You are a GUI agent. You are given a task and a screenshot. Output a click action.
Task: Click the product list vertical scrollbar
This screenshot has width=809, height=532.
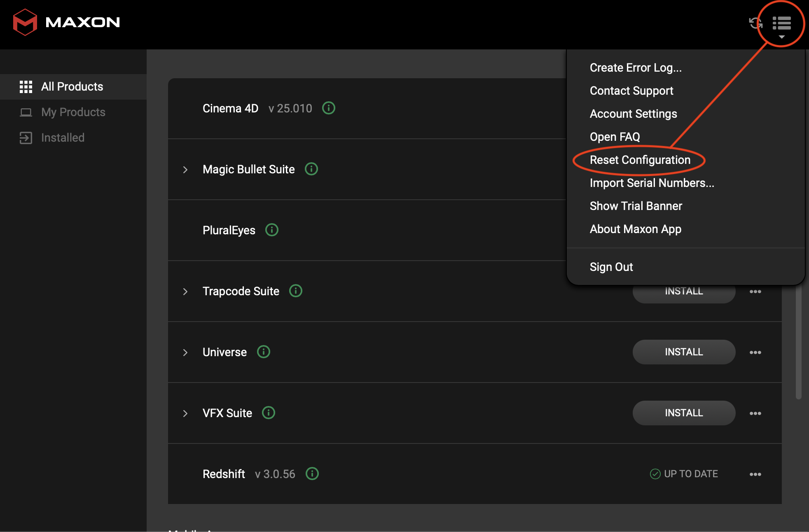(799, 342)
